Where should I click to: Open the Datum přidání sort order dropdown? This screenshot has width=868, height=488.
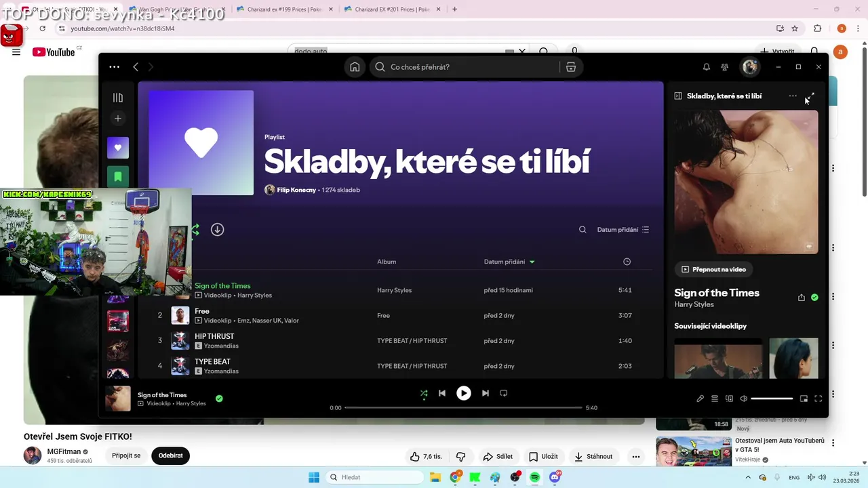(x=623, y=230)
